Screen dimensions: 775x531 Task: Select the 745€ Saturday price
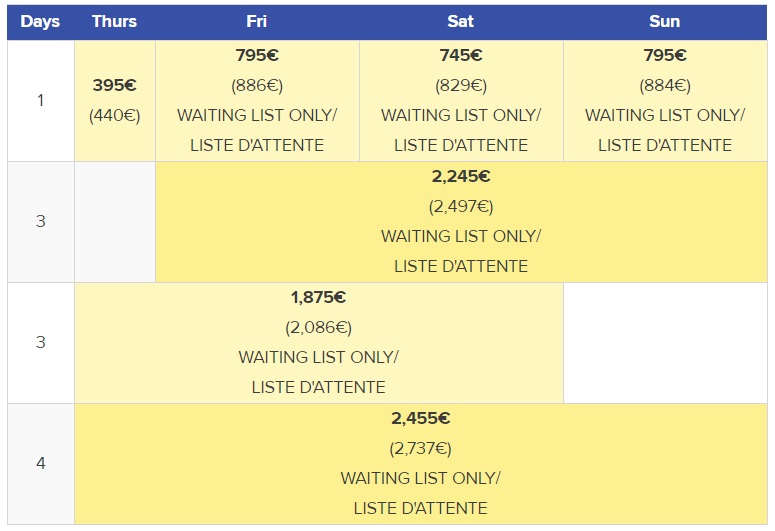[461, 56]
